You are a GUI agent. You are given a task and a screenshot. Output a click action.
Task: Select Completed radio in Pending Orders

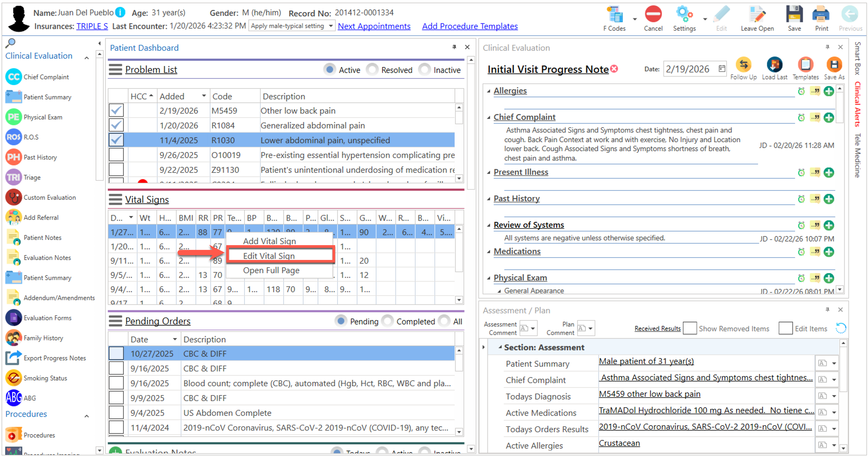point(387,321)
